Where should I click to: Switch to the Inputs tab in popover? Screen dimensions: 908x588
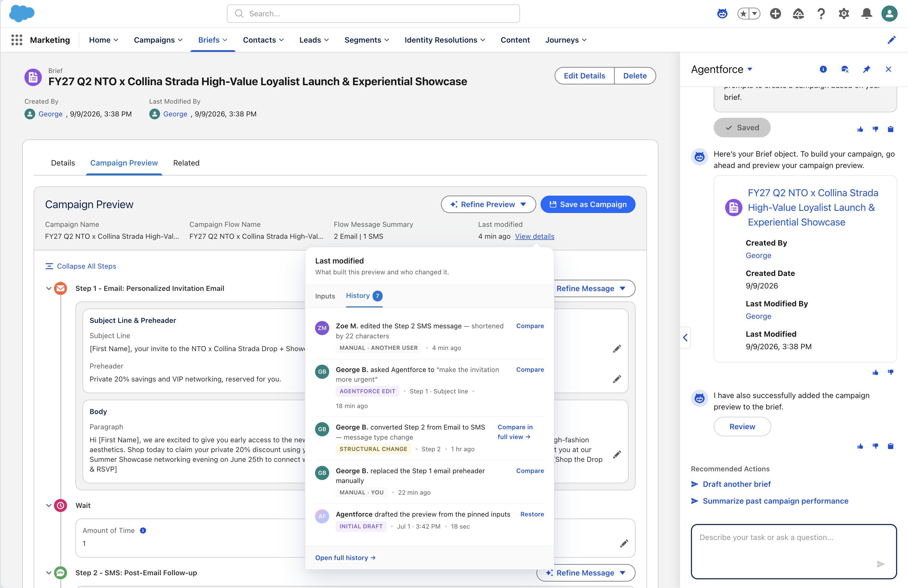[325, 296]
